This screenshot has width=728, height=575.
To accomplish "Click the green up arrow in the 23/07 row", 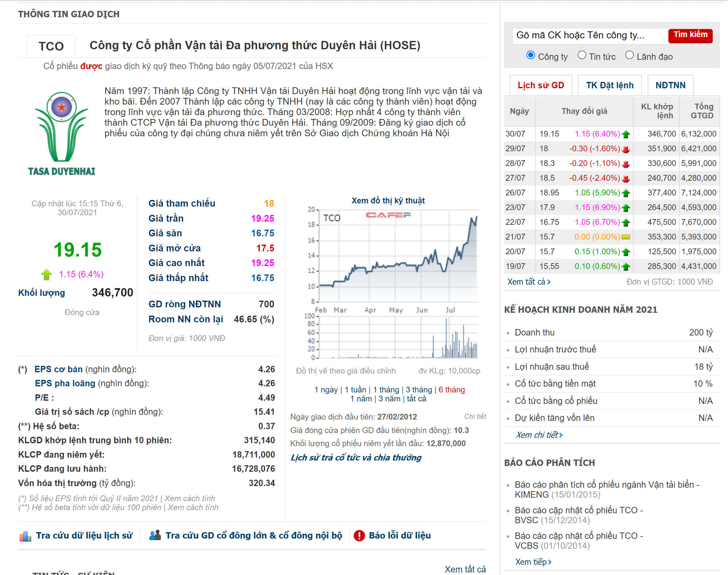I will (626, 208).
